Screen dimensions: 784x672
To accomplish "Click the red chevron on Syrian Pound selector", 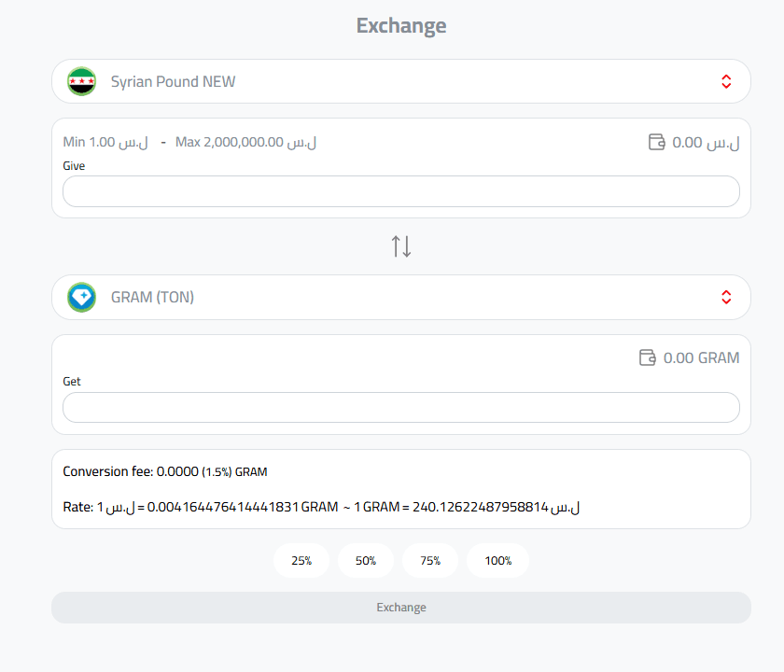I will point(726,81).
